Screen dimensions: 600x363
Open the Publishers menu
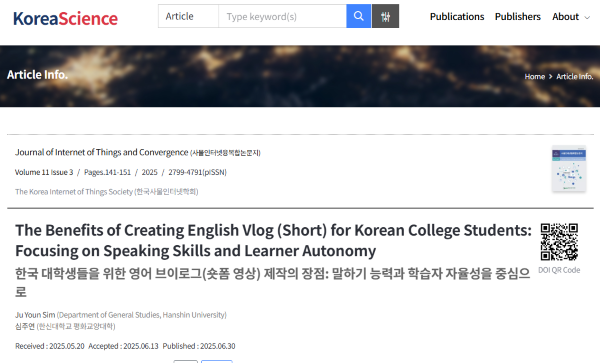click(x=517, y=17)
